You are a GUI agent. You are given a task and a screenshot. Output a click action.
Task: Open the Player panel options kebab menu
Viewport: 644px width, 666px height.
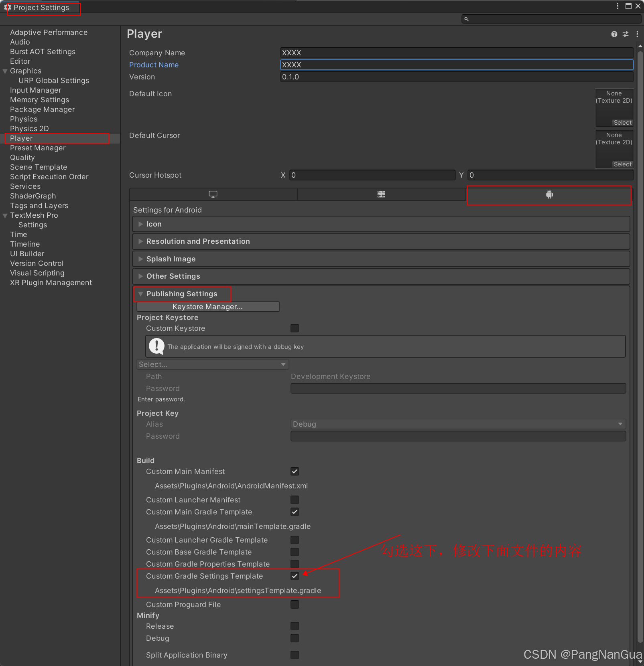pyautogui.click(x=637, y=34)
